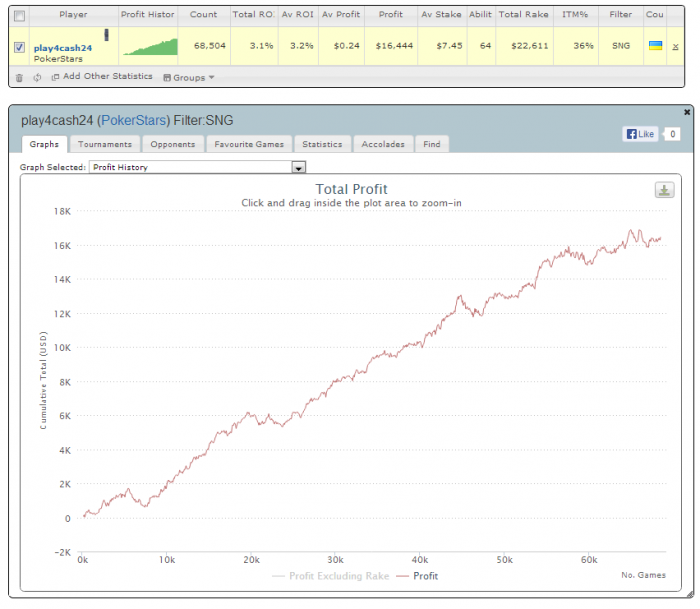Switch to the Find tab
Image resolution: width=700 pixels, height=609 pixels.
[x=432, y=144]
